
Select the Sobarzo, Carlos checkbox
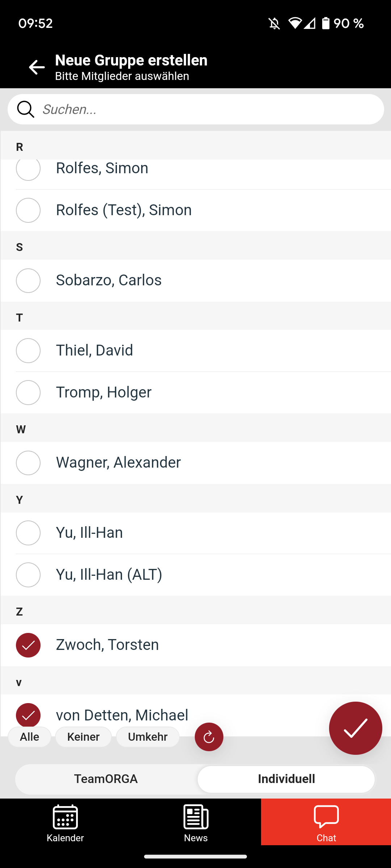coord(28,281)
